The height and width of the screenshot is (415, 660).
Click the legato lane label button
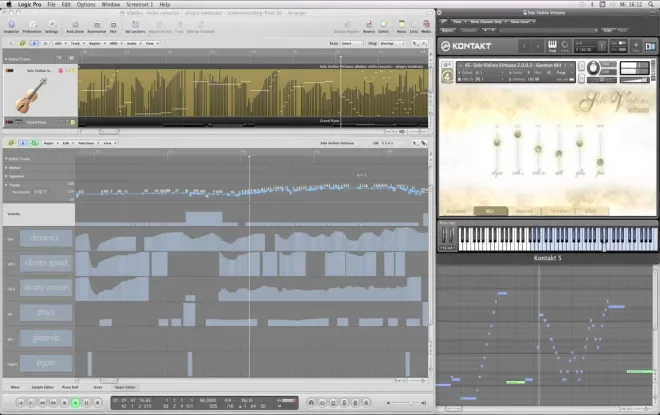click(45, 363)
